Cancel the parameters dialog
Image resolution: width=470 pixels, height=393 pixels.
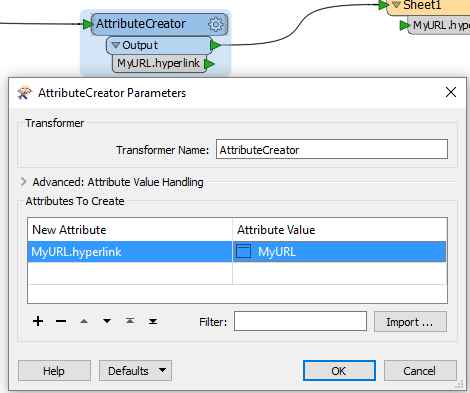420,370
